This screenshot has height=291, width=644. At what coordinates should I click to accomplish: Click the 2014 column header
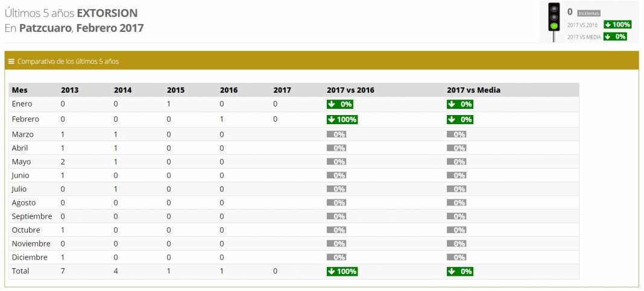tap(123, 90)
